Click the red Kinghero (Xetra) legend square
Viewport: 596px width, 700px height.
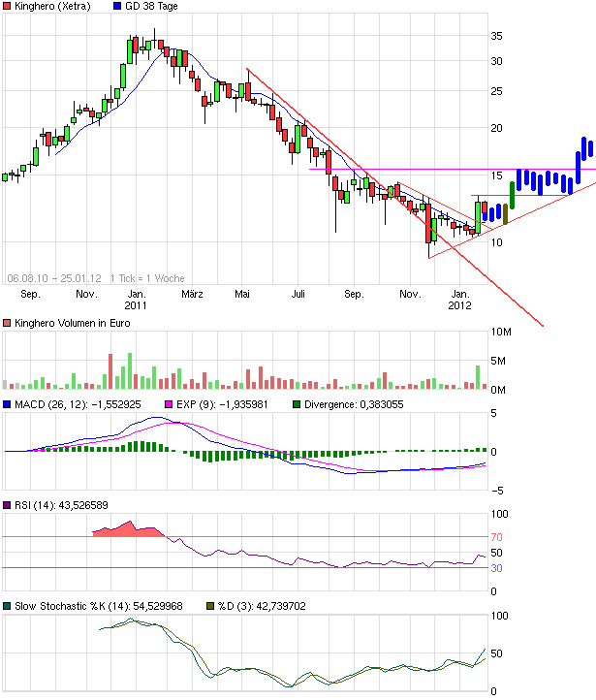click(7, 6)
